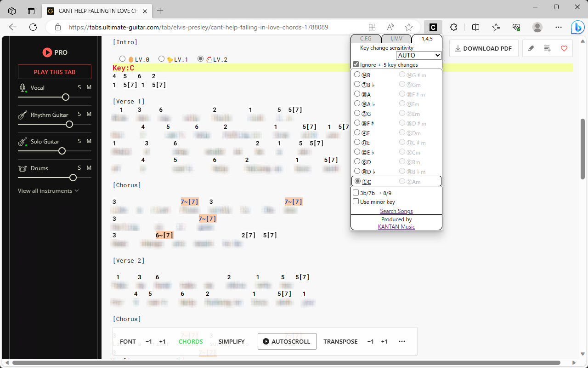Select key D radio button
Viewport: 588px width, 368px height.
pyautogui.click(x=357, y=161)
